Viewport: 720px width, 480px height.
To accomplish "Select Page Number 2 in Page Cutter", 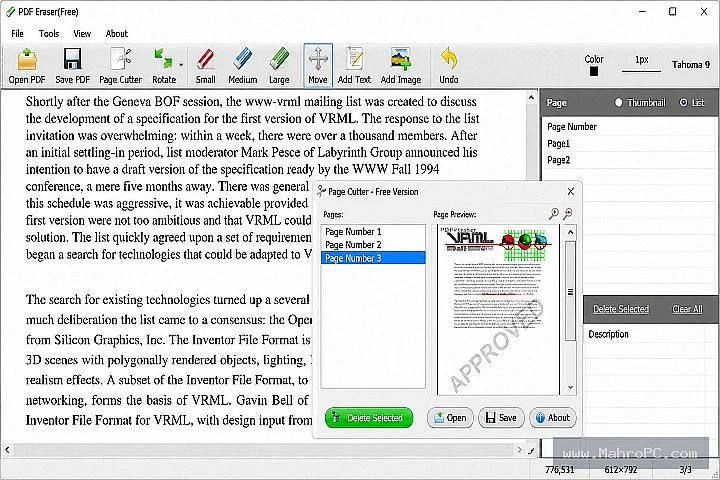I will [x=373, y=245].
